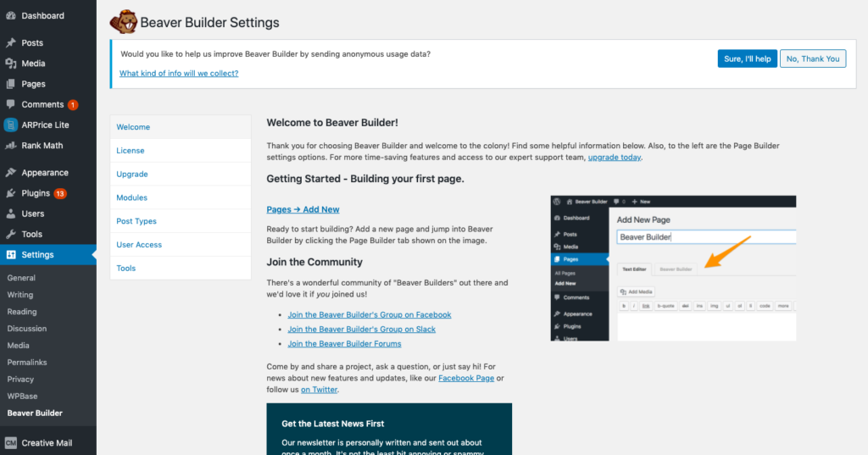Join the Beaver Builder's Group on Facebook
This screenshot has height=455, width=868.
pyautogui.click(x=370, y=314)
